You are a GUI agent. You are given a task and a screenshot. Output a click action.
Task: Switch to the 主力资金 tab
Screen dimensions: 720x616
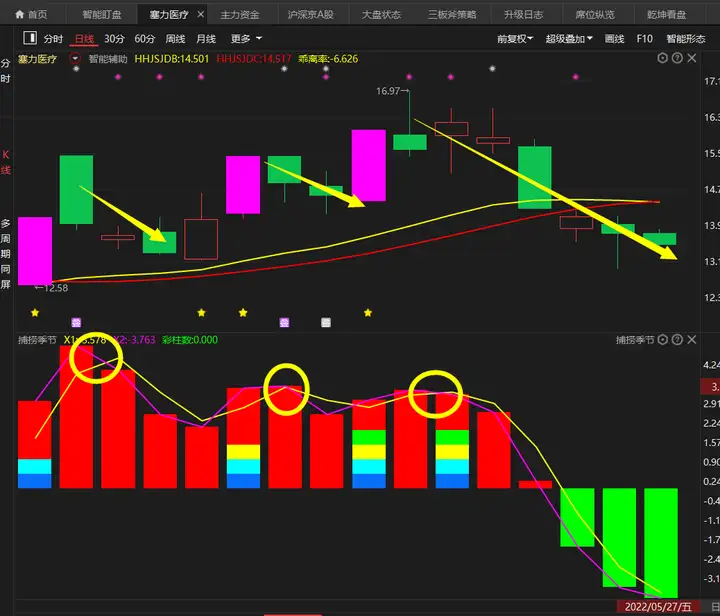point(239,15)
